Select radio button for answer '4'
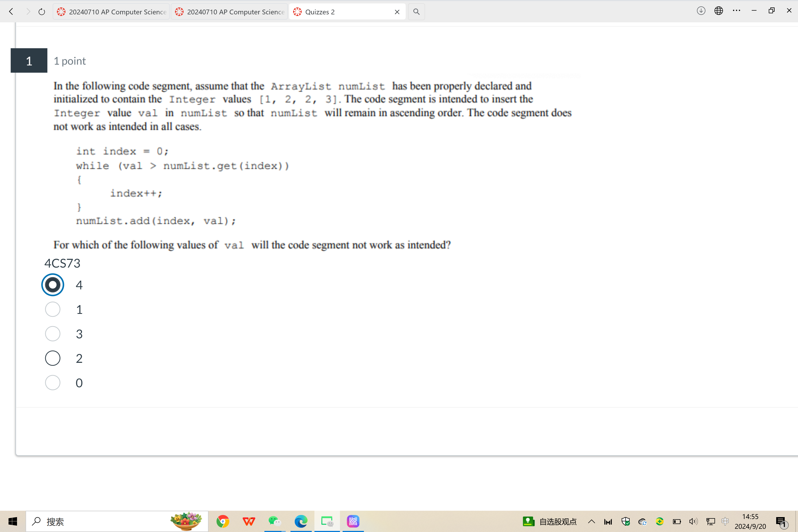The height and width of the screenshot is (532, 798). [x=52, y=284]
